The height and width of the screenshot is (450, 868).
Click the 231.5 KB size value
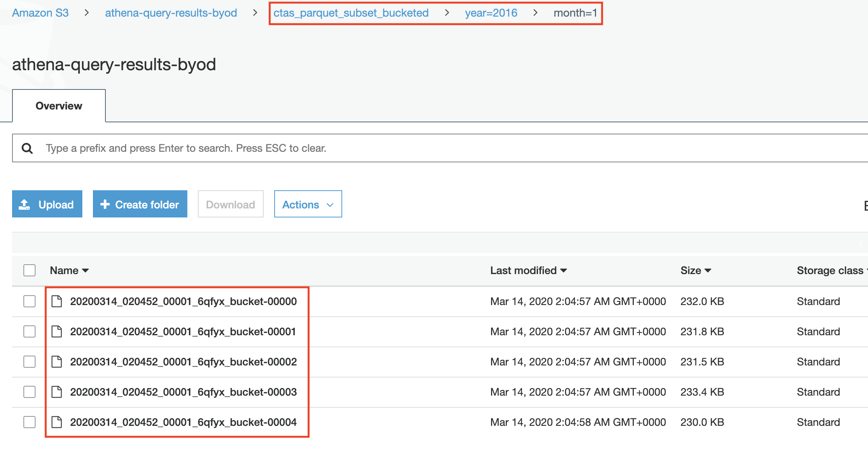coord(702,362)
